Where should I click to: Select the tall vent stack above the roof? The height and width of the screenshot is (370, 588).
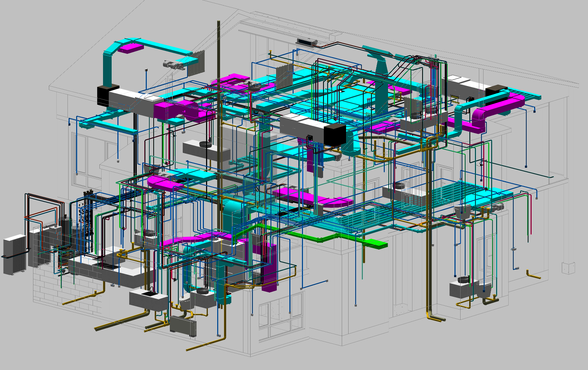click(219, 47)
